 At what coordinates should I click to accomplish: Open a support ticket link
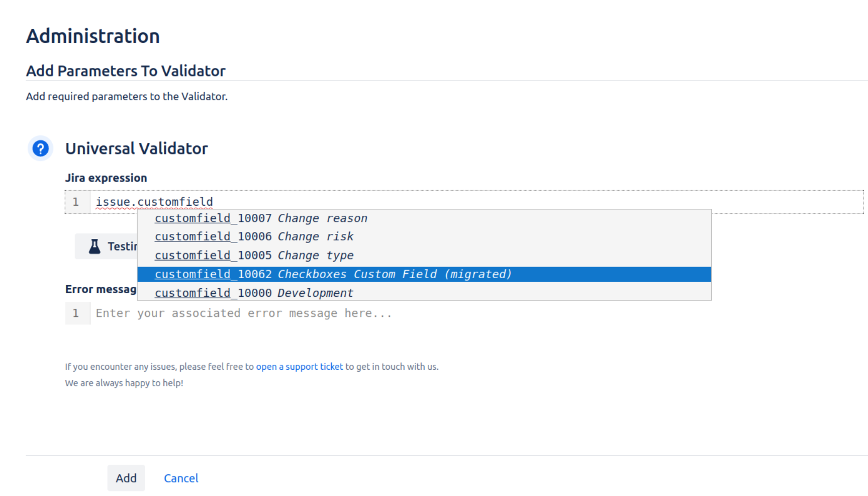[x=299, y=366]
